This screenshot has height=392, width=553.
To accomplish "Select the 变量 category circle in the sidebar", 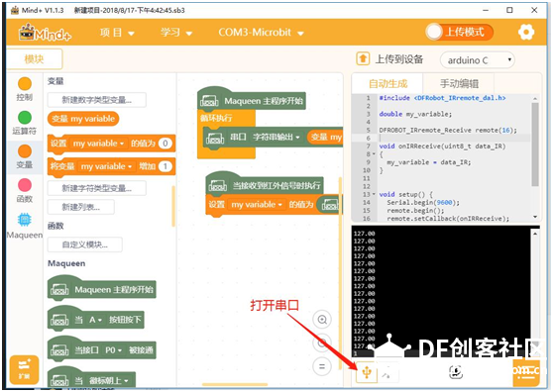I will coord(25,151).
